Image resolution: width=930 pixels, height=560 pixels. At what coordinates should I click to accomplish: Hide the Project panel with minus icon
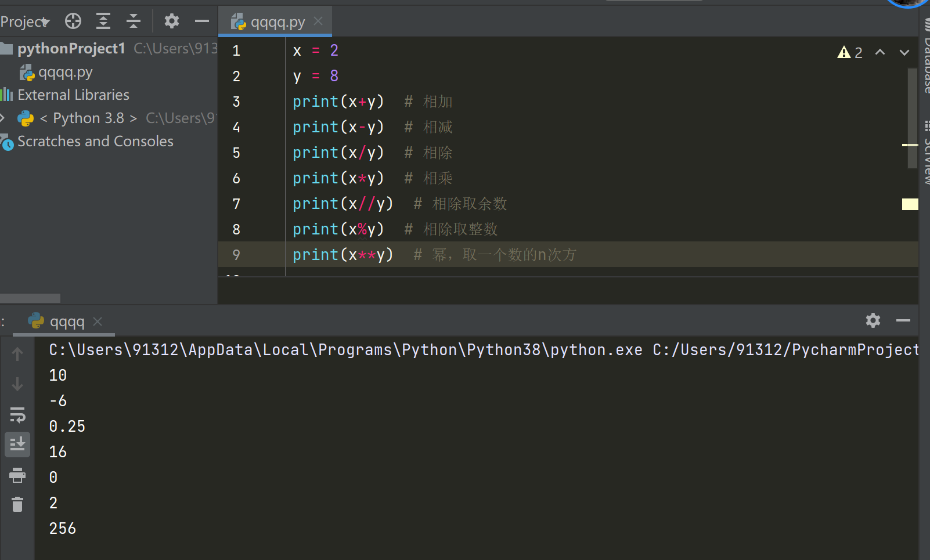tap(202, 21)
